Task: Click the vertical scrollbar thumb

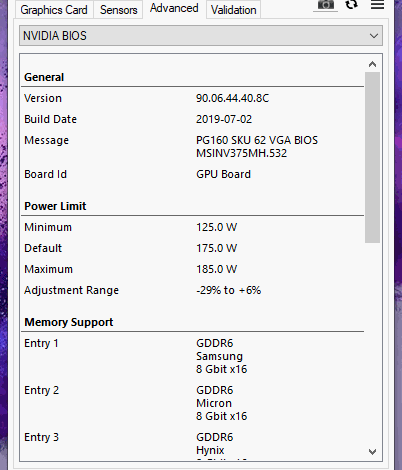Action: tap(372, 157)
